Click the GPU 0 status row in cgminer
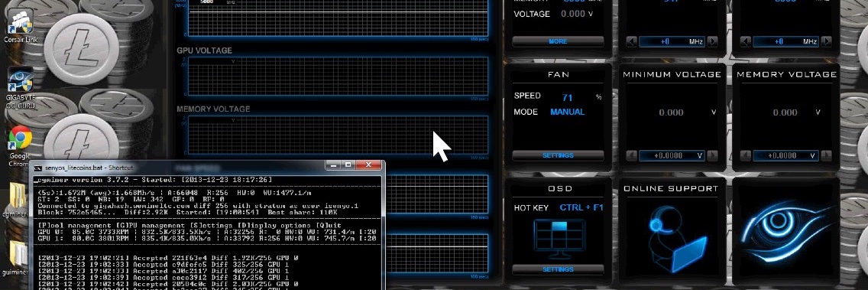Screen dimensions: 868x290 click(208, 232)
